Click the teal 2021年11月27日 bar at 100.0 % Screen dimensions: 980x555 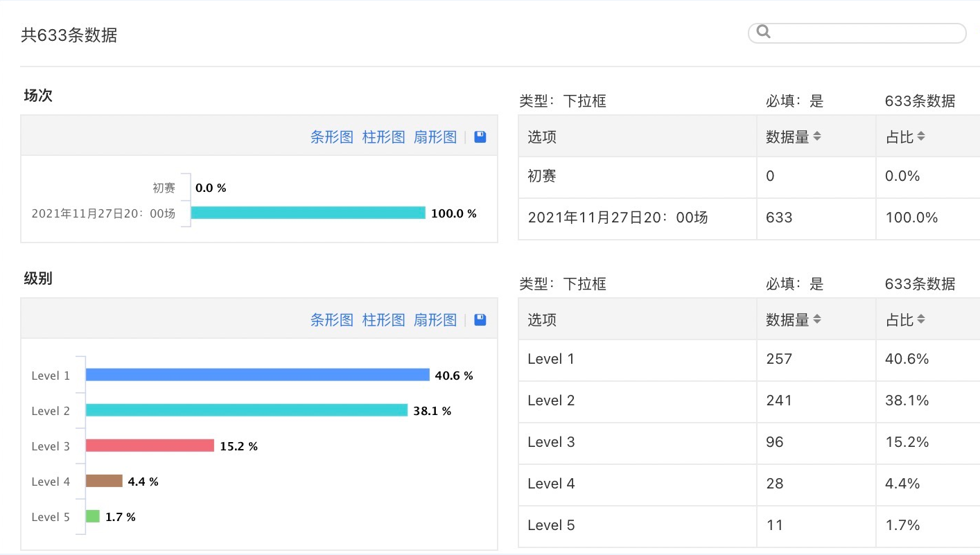click(308, 213)
